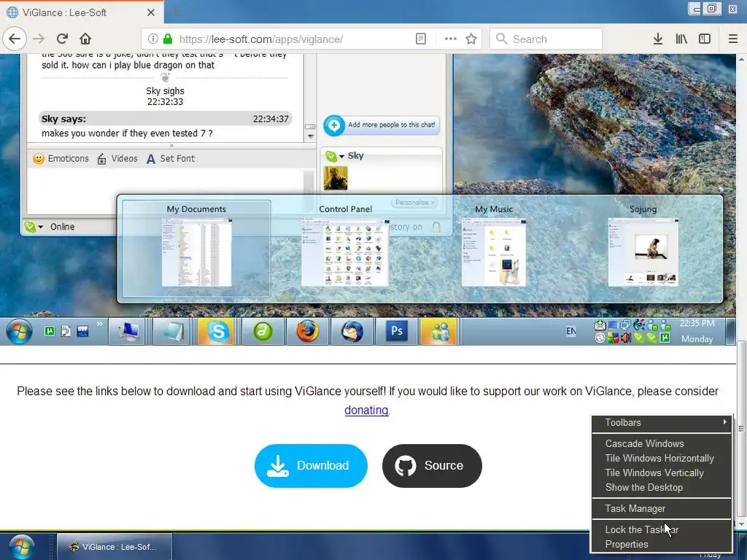
Task: Choose Show the Desktop
Action: click(661, 488)
